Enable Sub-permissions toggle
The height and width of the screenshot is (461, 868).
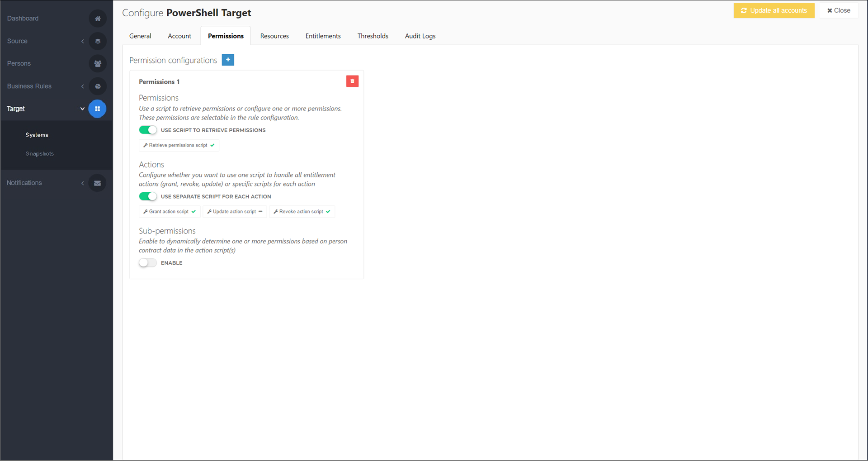[x=148, y=263]
